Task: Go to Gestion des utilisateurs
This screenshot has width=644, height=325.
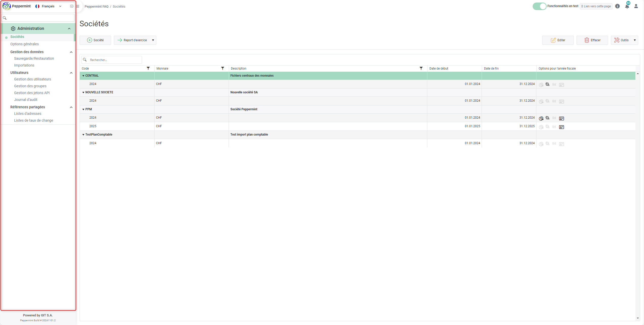Action: point(33,79)
